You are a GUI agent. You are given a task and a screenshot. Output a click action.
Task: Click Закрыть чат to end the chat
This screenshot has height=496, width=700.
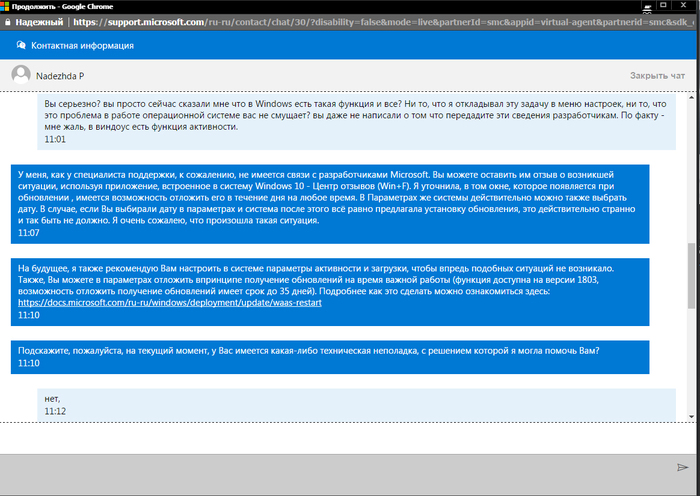[x=657, y=75]
